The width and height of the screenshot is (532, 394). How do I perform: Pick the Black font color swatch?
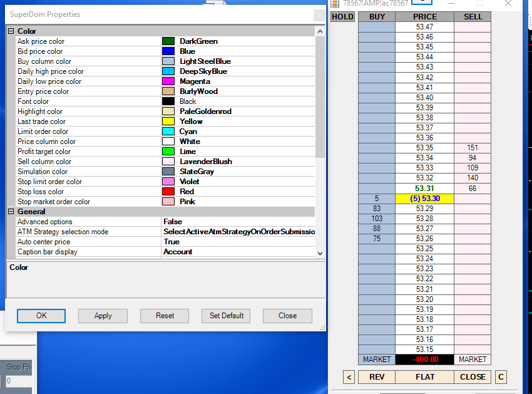coord(168,101)
